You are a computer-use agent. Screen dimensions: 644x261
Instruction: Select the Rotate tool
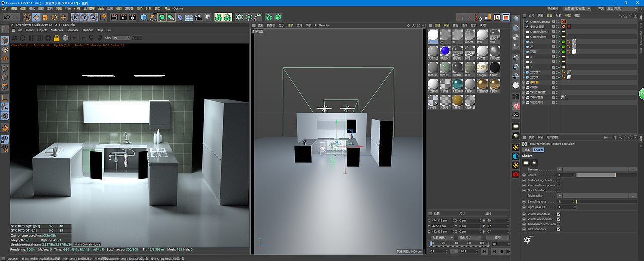click(54, 17)
